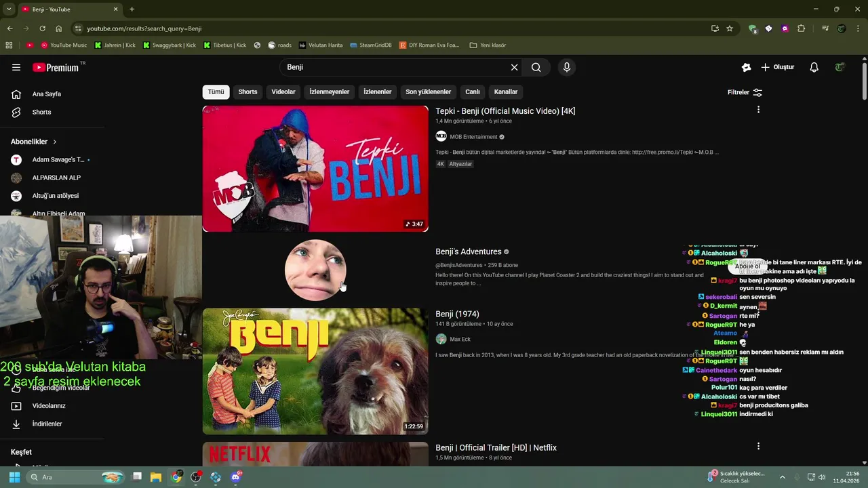
Task: Open the pinned 4K quality badge
Action: pos(440,164)
